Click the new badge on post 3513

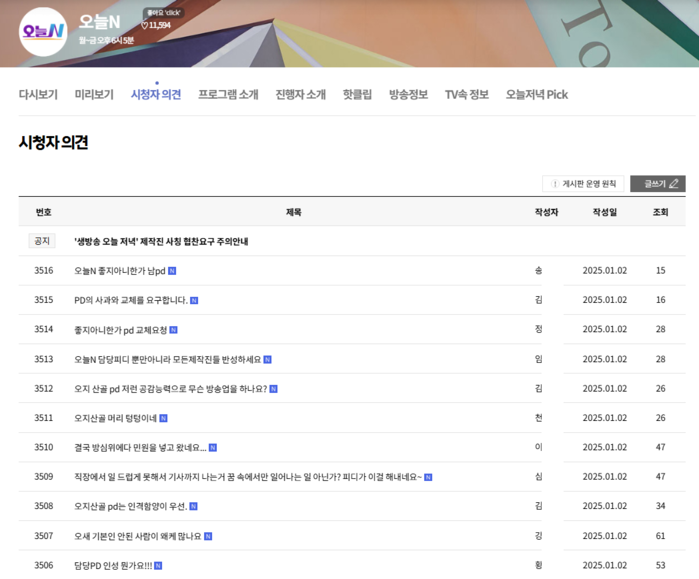pos(268,359)
